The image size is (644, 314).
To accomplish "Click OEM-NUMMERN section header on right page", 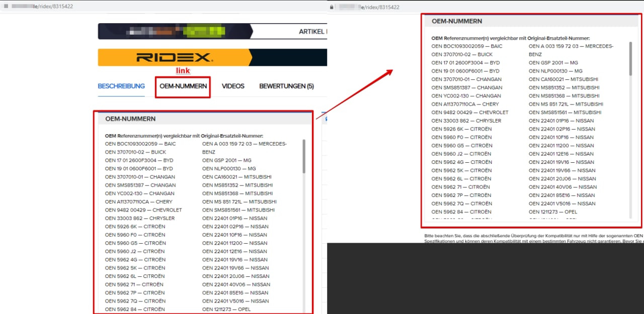I will [x=531, y=21].
